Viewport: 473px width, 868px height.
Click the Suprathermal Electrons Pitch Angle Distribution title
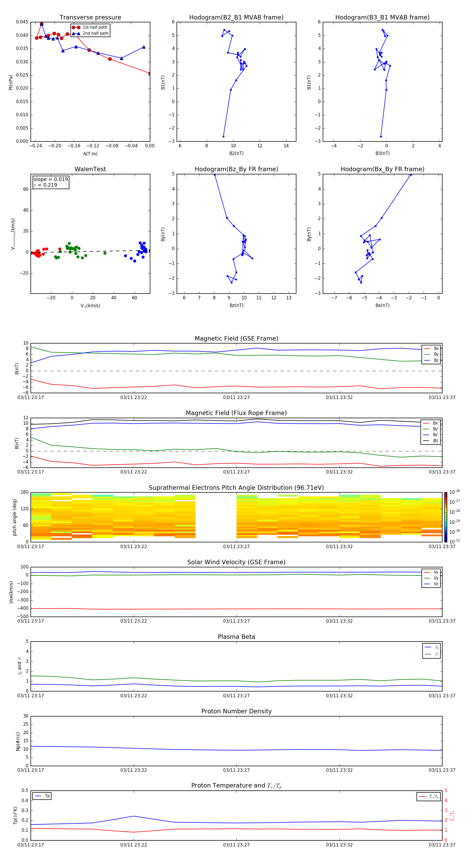pyautogui.click(x=236, y=488)
